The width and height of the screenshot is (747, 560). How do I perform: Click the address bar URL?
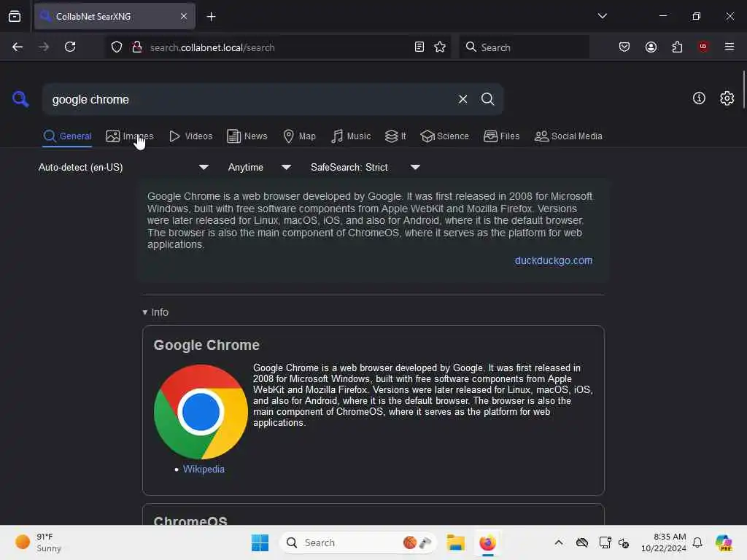tap(212, 47)
